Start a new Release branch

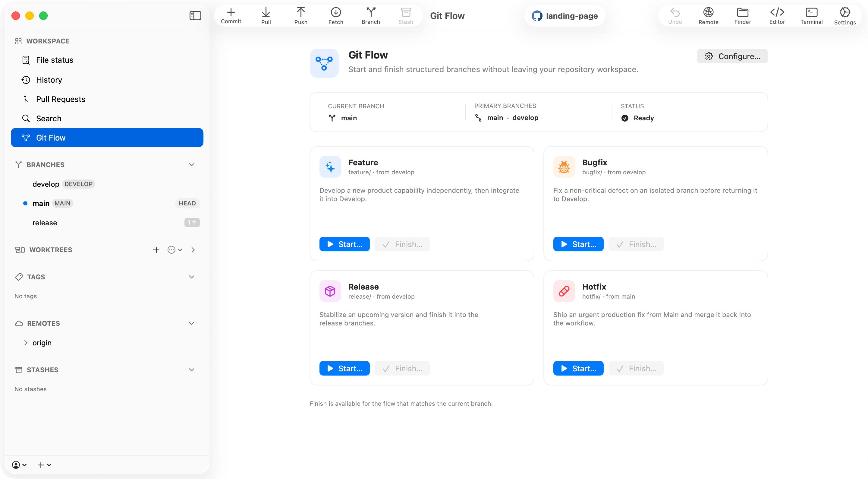click(x=344, y=368)
